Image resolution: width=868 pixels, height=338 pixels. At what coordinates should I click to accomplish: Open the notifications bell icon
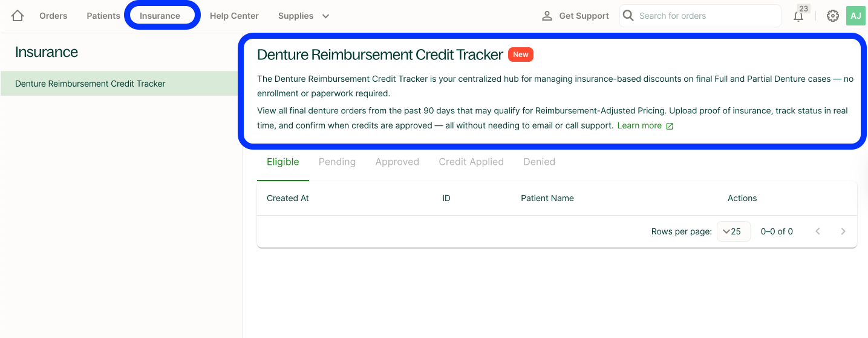click(798, 16)
